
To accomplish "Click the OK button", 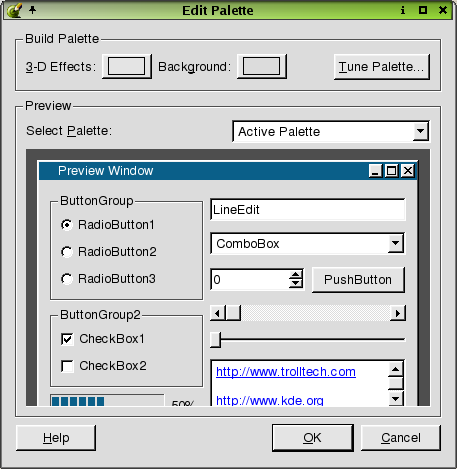I will click(313, 438).
